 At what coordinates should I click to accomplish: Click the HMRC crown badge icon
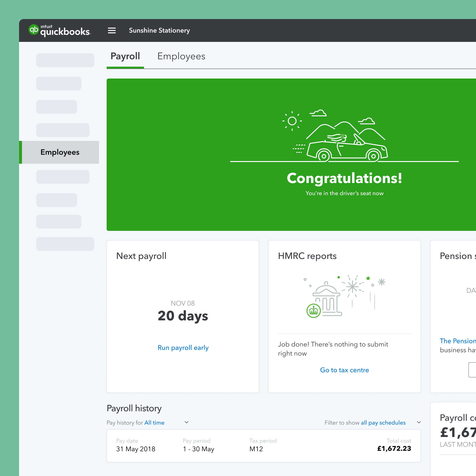pyautogui.click(x=313, y=311)
